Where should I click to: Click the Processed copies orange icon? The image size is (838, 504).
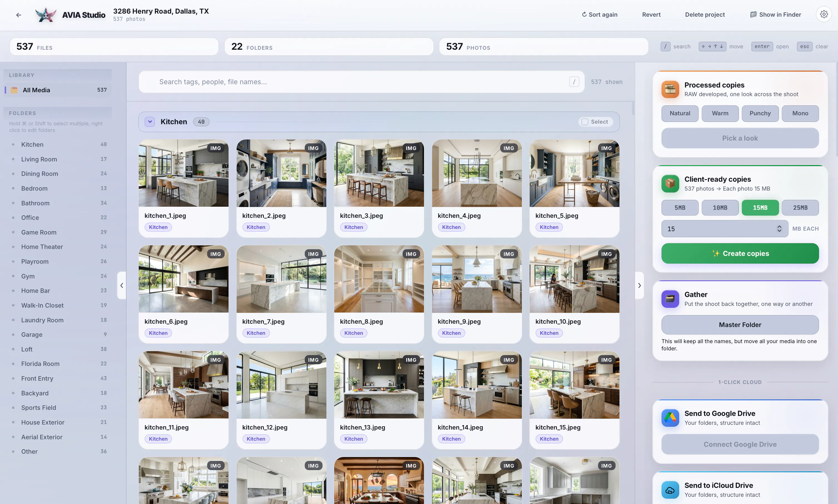[670, 89]
